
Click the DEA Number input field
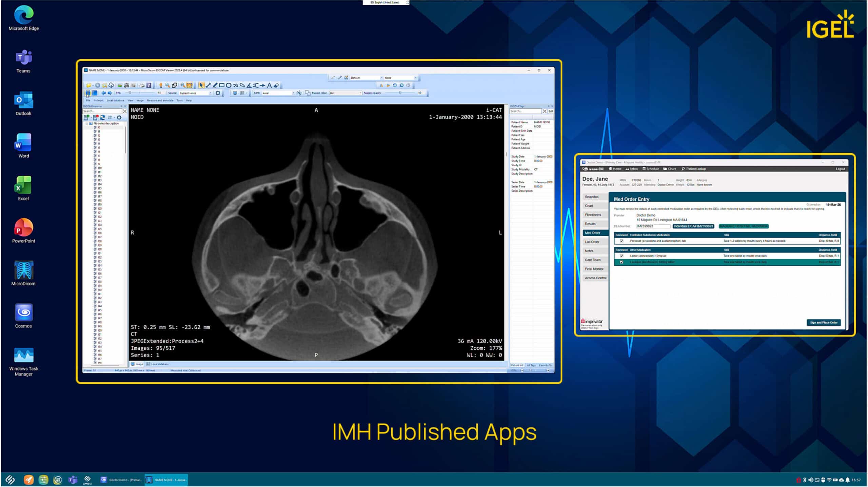pos(653,226)
